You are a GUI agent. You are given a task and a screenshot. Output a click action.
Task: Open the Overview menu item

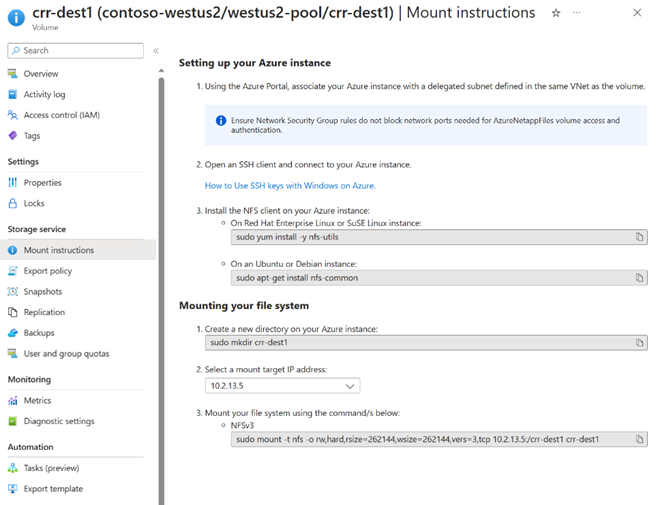41,74
